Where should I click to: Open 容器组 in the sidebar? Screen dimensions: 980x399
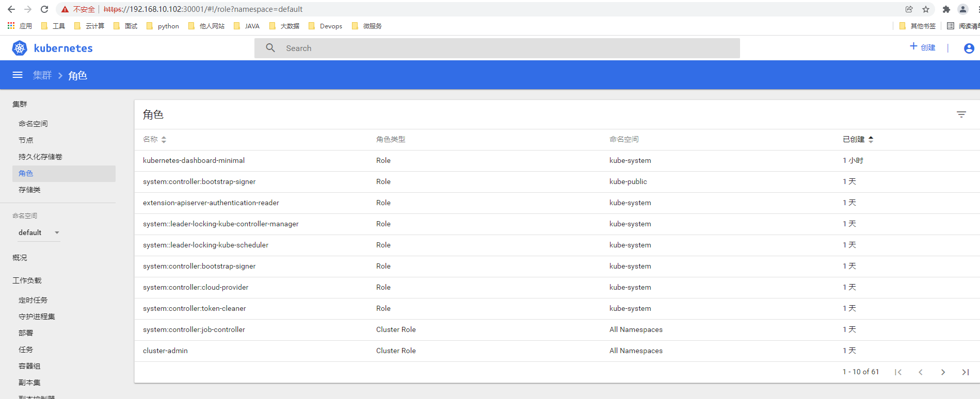coord(29,366)
